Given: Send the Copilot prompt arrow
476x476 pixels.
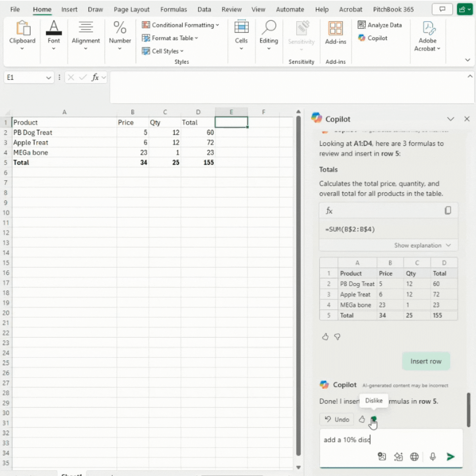Looking at the screenshot, I should click(450, 456).
